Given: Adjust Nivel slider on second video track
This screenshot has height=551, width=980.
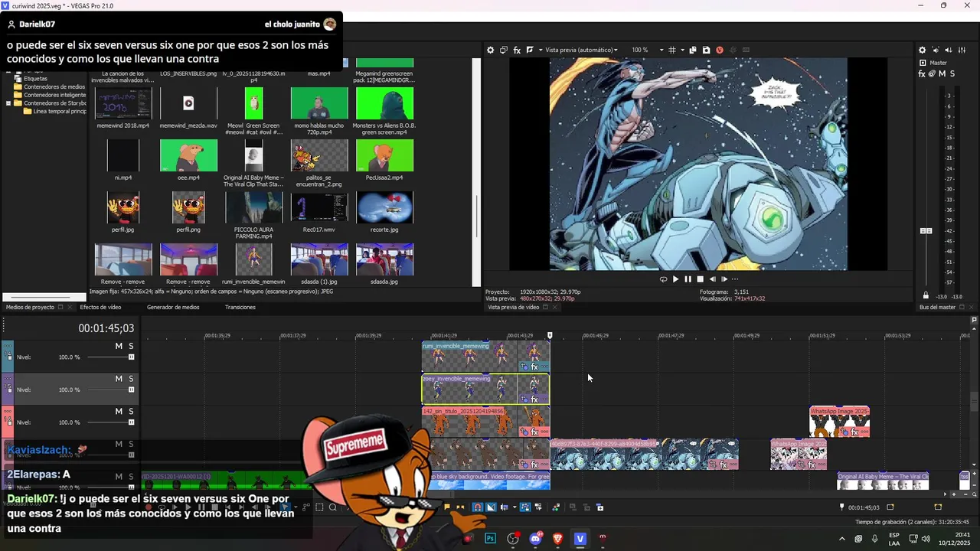Looking at the screenshot, I should (132, 390).
